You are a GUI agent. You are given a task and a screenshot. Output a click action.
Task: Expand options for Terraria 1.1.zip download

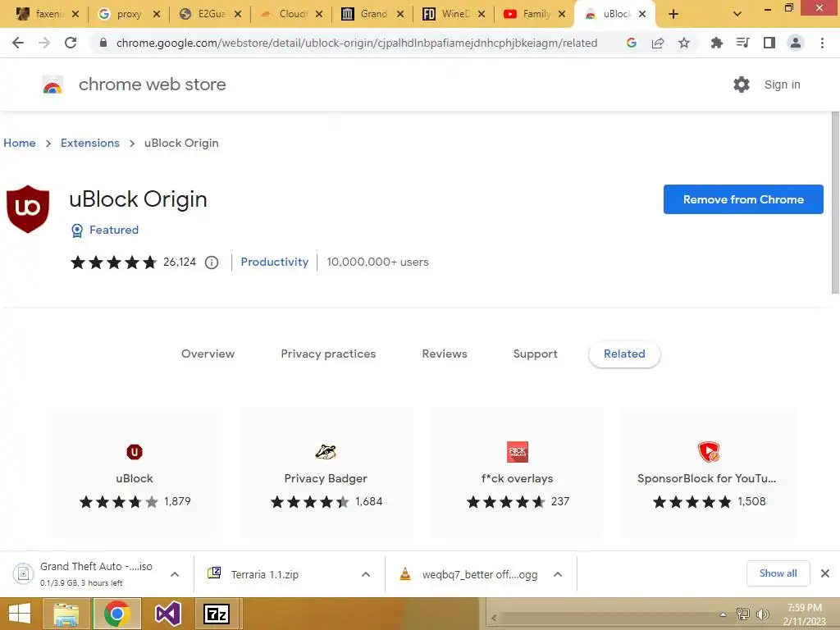[366, 574]
